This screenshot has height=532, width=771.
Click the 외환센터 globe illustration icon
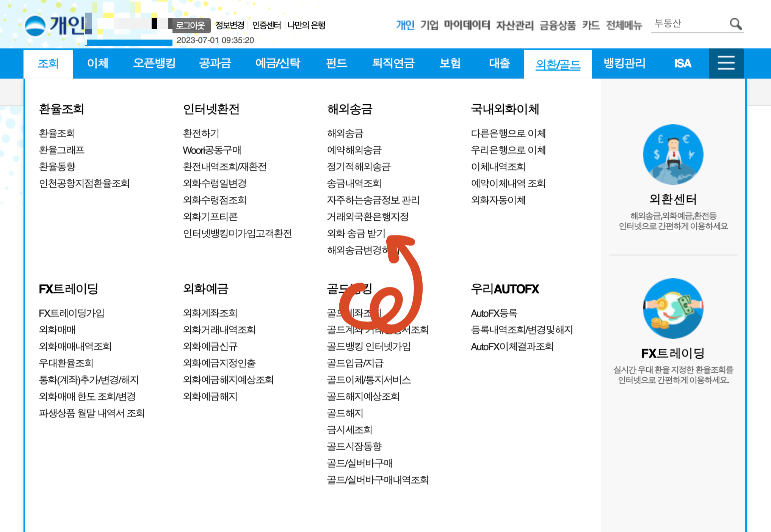pyautogui.click(x=673, y=155)
